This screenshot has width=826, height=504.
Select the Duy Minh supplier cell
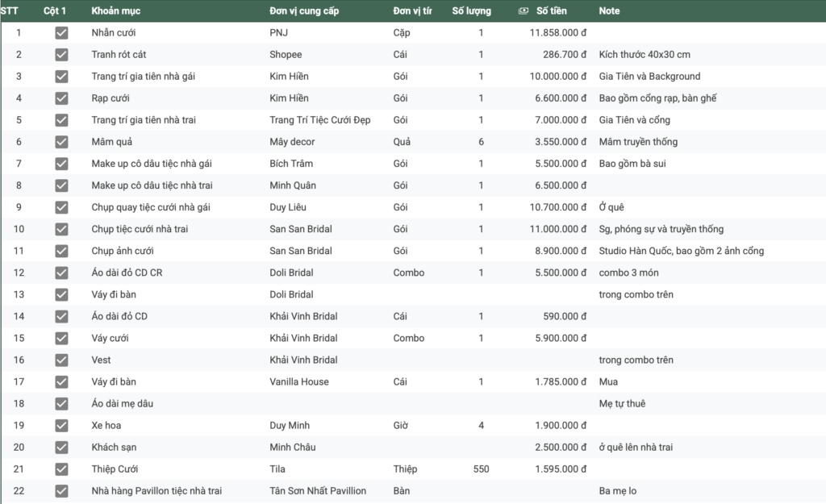pyautogui.click(x=290, y=425)
